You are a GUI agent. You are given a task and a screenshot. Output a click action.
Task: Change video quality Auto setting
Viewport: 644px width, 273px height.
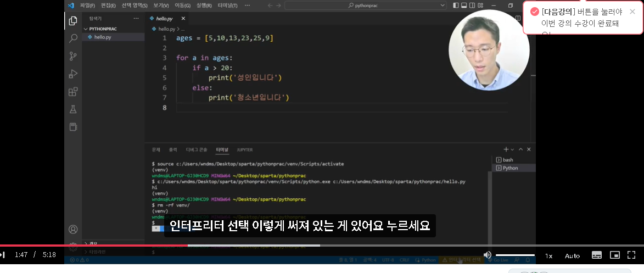[x=572, y=256]
